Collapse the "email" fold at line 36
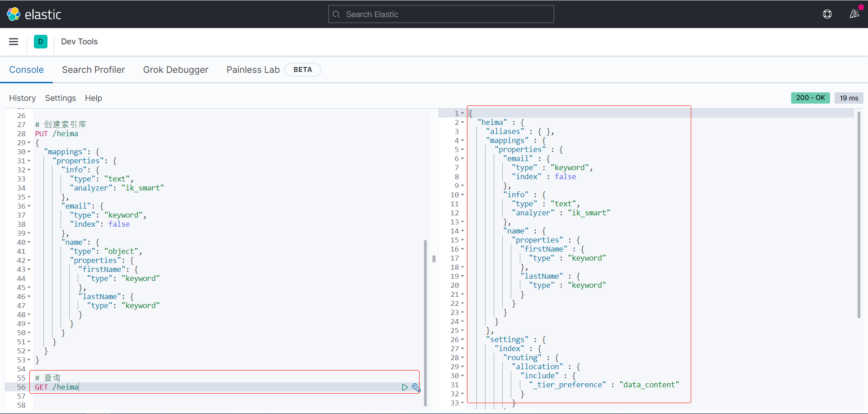The height and width of the screenshot is (414, 868). [x=29, y=206]
